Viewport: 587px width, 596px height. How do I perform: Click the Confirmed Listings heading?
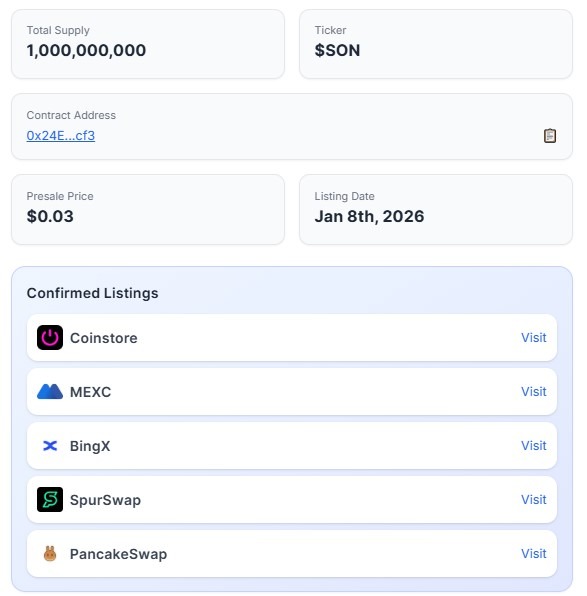click(92, 293)
